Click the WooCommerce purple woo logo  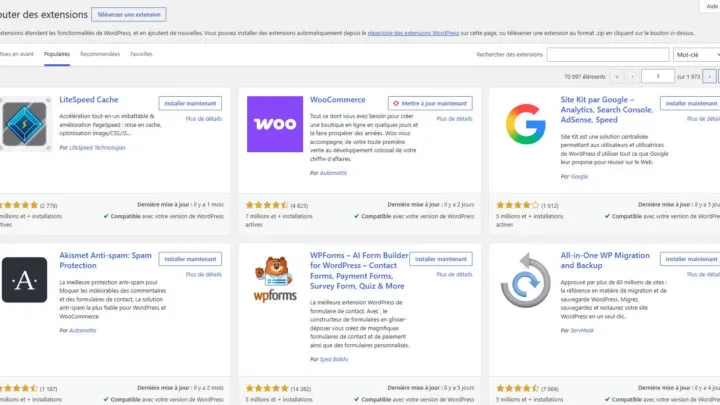[x=275, y=124]
